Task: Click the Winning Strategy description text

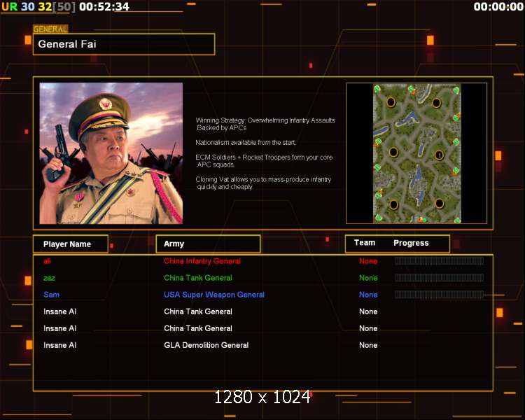Action: coord(265,124)
